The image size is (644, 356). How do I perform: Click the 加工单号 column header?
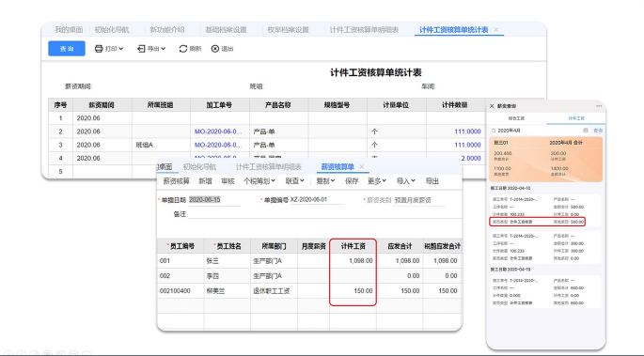click(220, 105)
